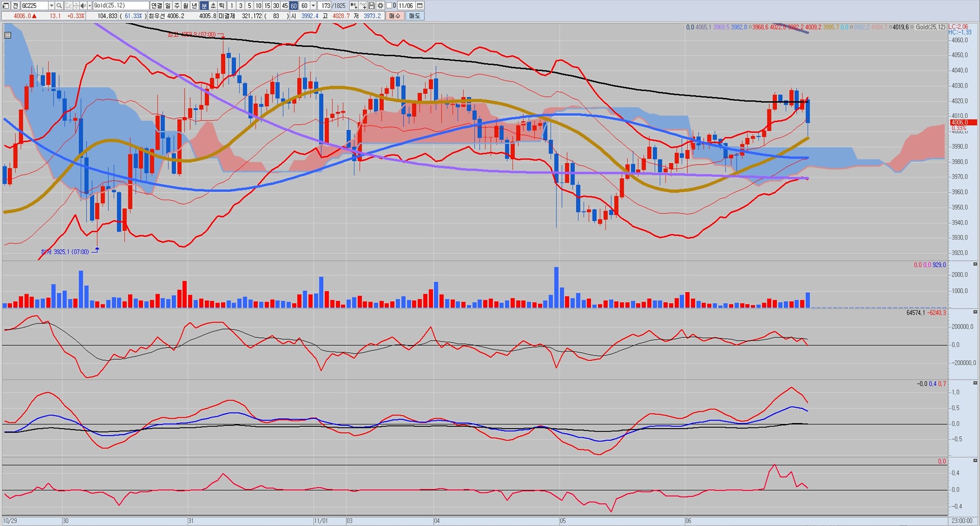Click the chart menu icon at chart top-left
Screen dimensions: 980x526
pyautogui.click(x=7, y=35)
